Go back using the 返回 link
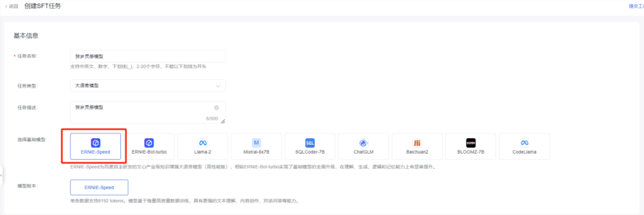 [x=11, y=6]
